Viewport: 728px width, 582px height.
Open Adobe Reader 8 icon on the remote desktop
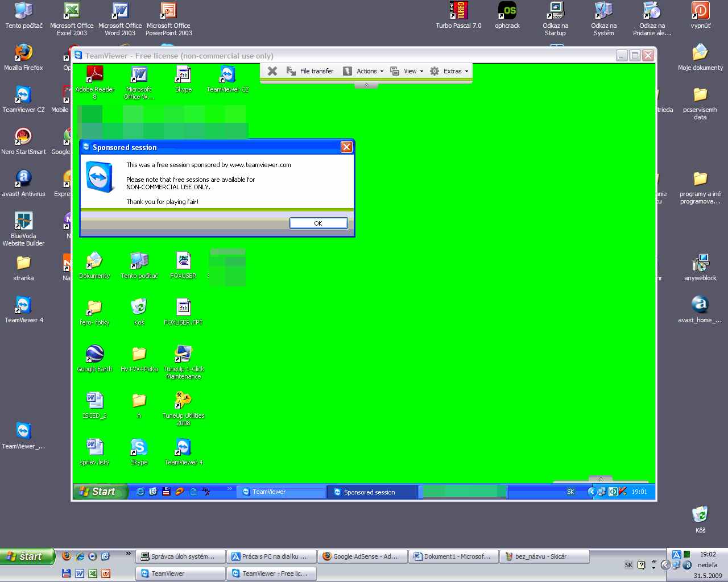[95, 82]
